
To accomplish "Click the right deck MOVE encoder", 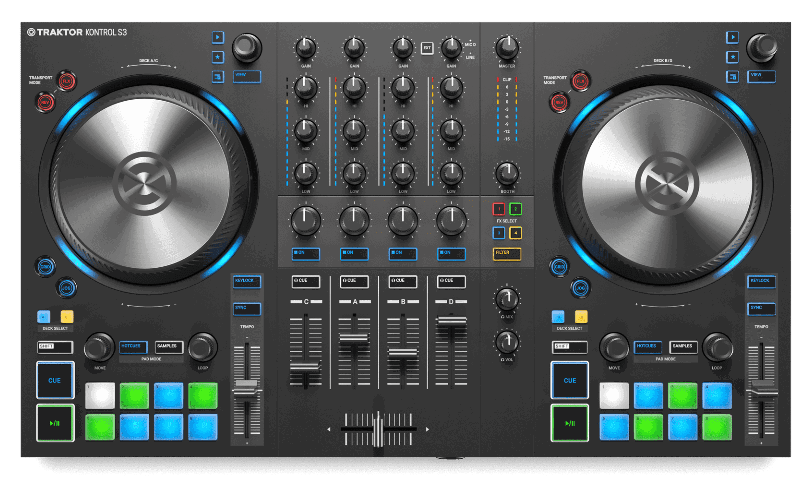I will pos(614,347).
